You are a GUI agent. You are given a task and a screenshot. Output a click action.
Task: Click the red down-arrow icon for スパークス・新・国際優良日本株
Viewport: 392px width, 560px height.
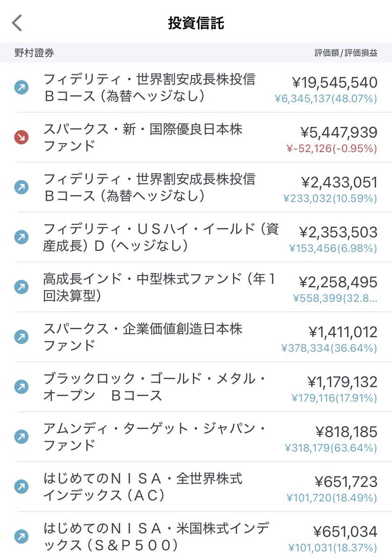click(x=21, y=137)
